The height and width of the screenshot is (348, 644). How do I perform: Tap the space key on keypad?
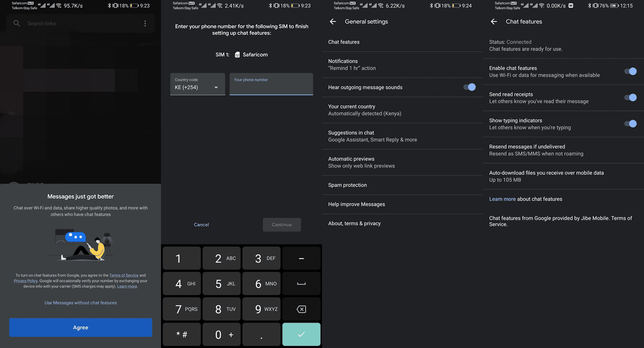point(301,284)
